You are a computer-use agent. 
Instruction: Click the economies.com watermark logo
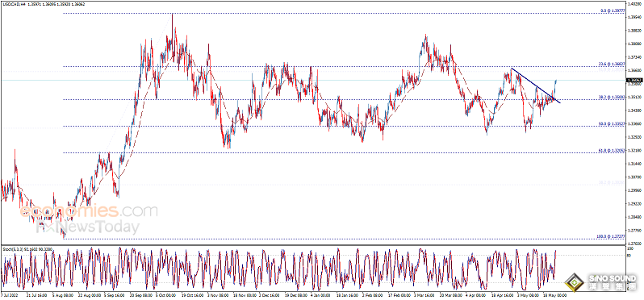click(x=88, y=211)
